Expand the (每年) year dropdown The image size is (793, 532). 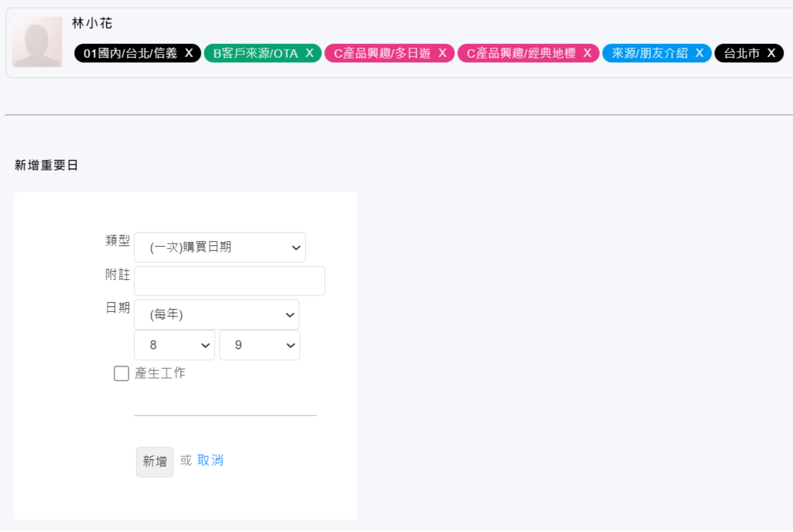(x=217, y=315)
